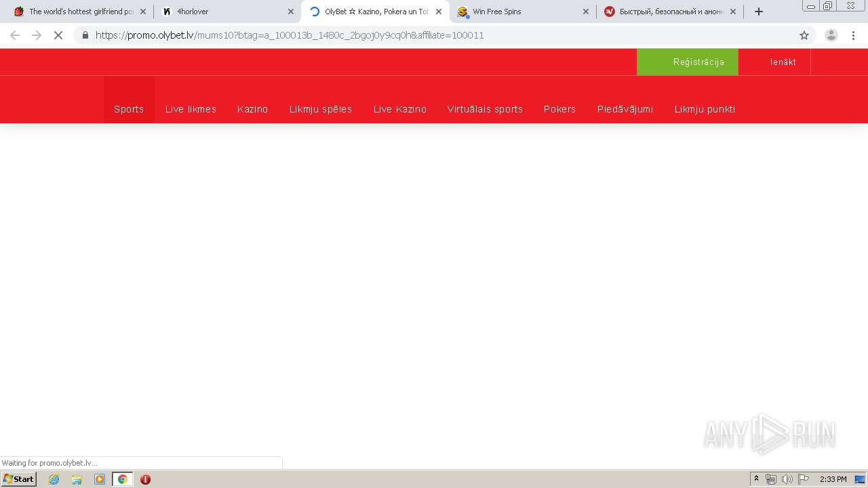Close the Russian-titled tab

[x=733, y=12]
